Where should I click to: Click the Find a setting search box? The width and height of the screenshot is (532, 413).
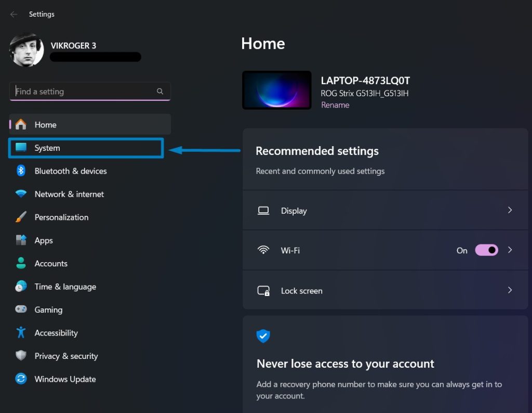click(89, 91)
